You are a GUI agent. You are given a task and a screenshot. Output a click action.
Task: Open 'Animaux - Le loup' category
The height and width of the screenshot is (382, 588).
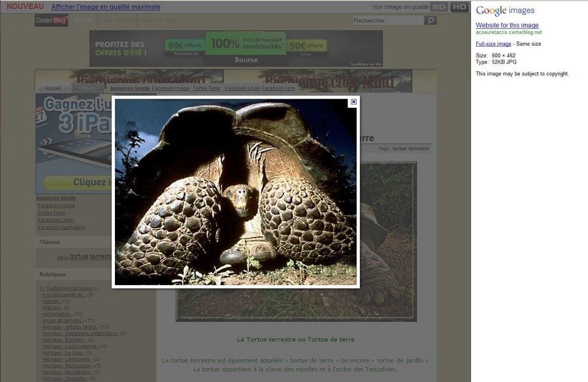coord(63,353)
